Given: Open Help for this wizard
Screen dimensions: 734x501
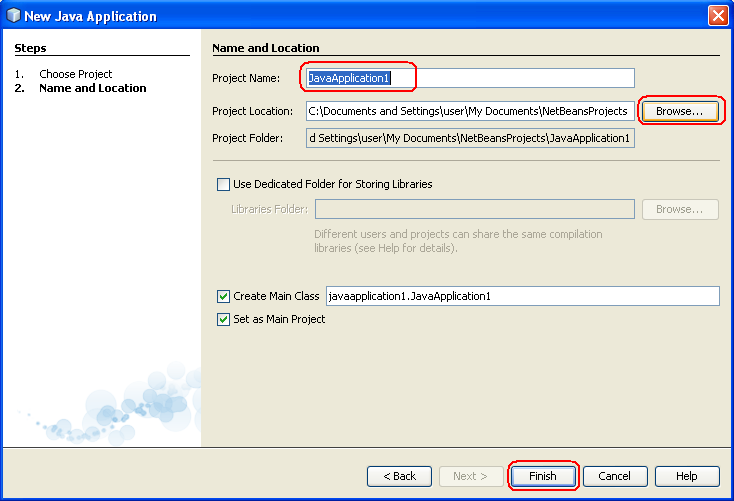Looking at the screenshot, I should (687, 476).
